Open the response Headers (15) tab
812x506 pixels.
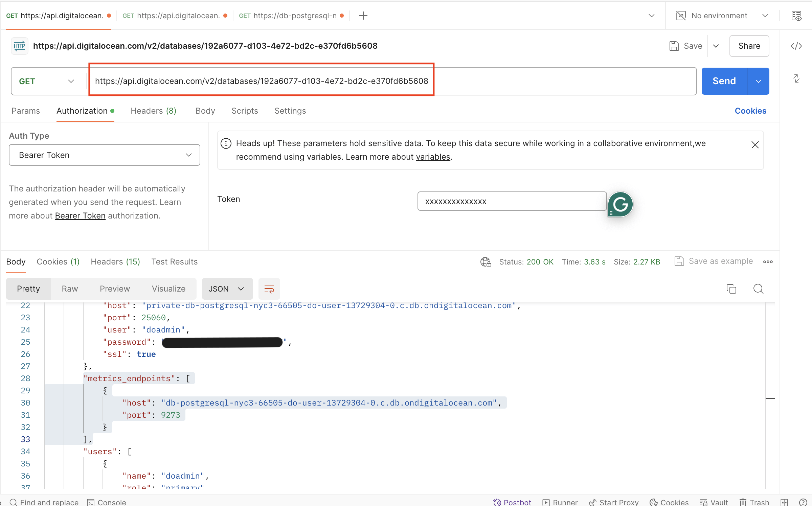pyautogui.click(x=115, y=262)
